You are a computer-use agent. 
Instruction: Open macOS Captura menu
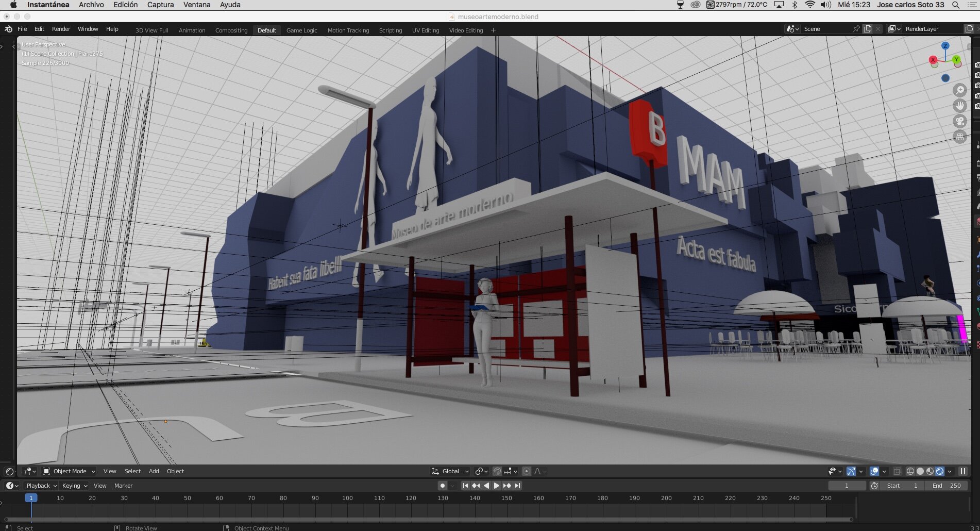[x=160, y=5]
